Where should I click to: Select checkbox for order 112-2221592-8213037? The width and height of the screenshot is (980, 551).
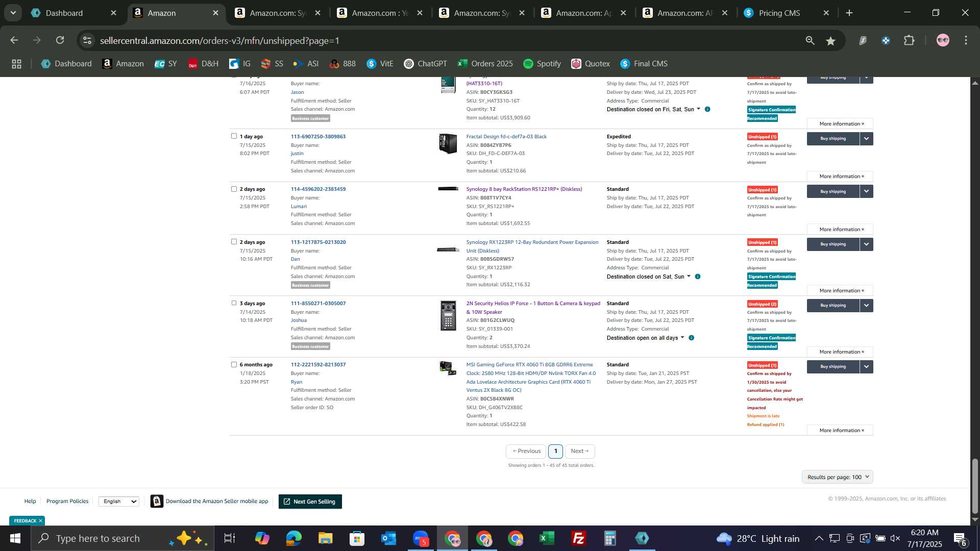tap(234, 364)
